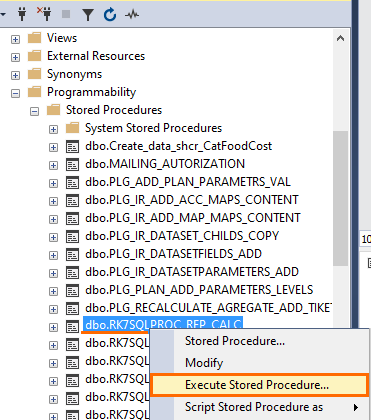Collapse the Stored Procedures node
The image size is (371, 420).
click(x=34, y=111)
